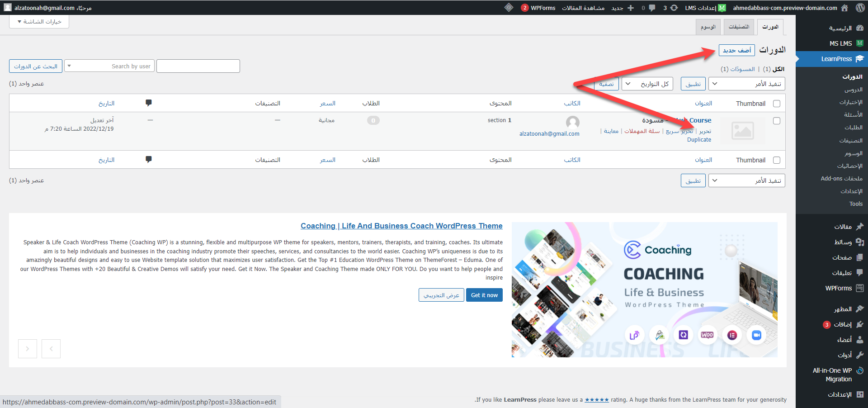Open Tools in LearnPress submenu
This screenshot has width=868, height=408.
coord(856,204)
